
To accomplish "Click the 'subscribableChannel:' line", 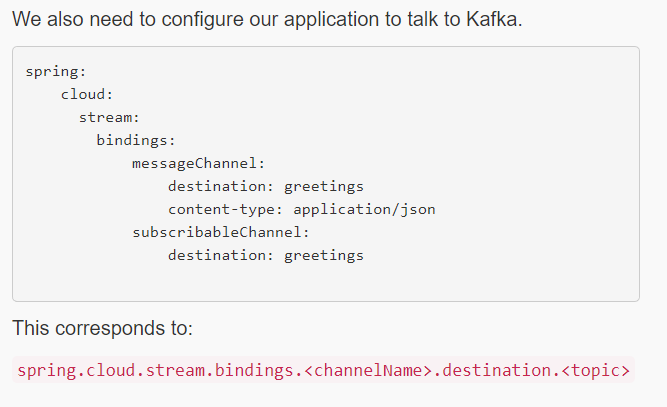I will pyautogui.click(x=220, y=232).
